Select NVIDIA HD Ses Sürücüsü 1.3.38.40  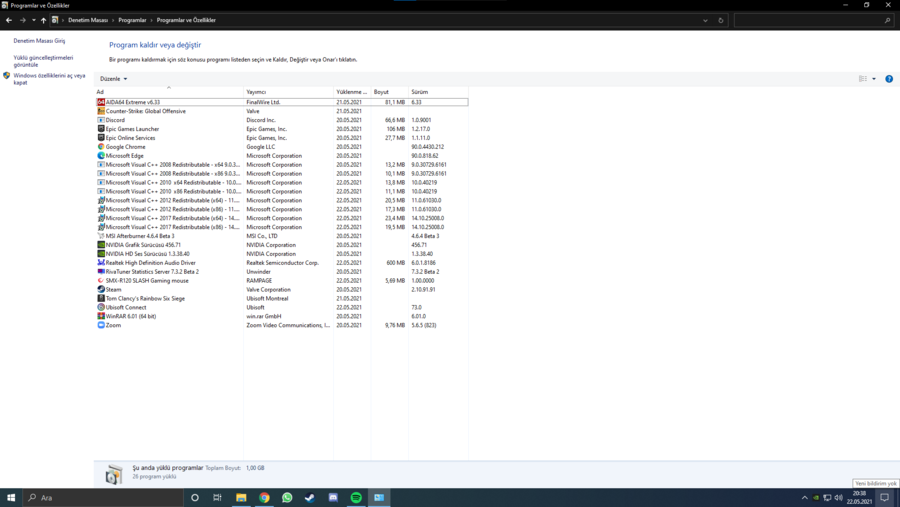281,254
